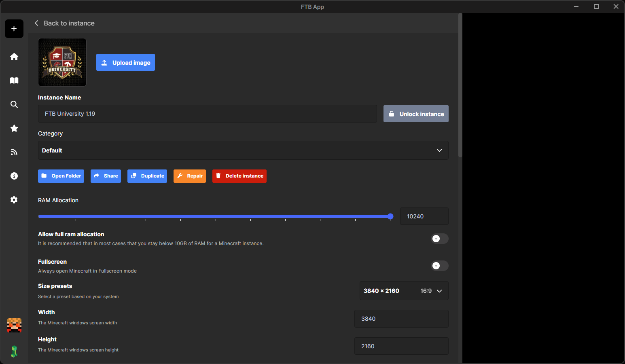Toggle Fullscreen mode on

(439, 266)
